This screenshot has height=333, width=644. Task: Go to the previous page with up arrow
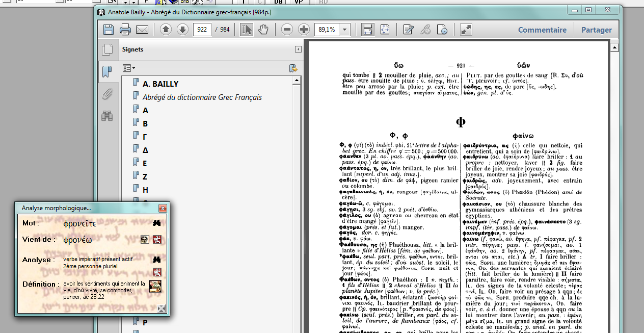point(166,30)
